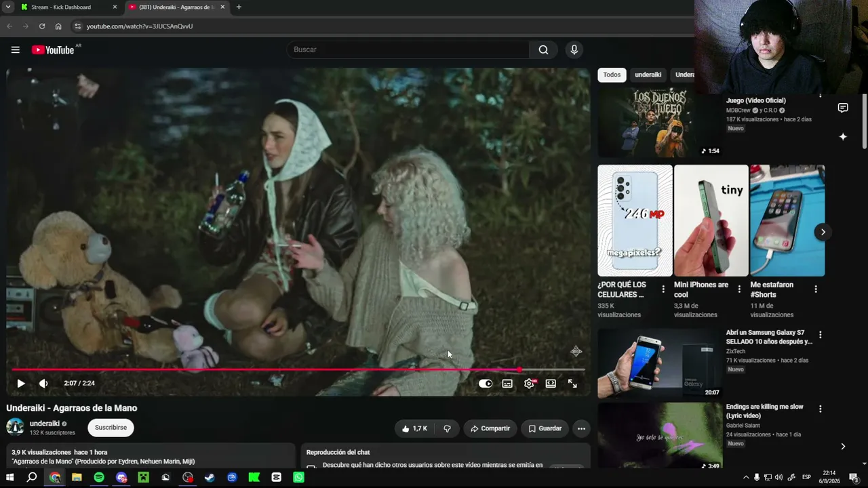Toggle the autoplay switch in player
This screenshot has width=868, height=488.
point(486,384)
